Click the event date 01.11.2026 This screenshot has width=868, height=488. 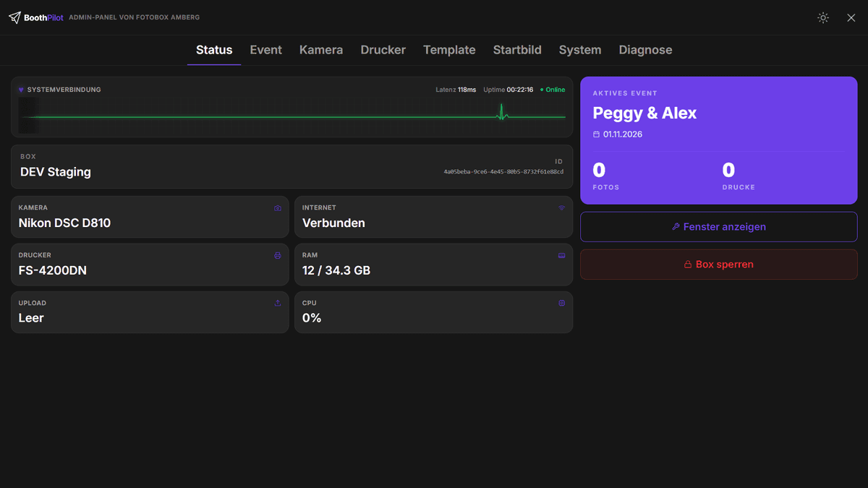point(623,134)
